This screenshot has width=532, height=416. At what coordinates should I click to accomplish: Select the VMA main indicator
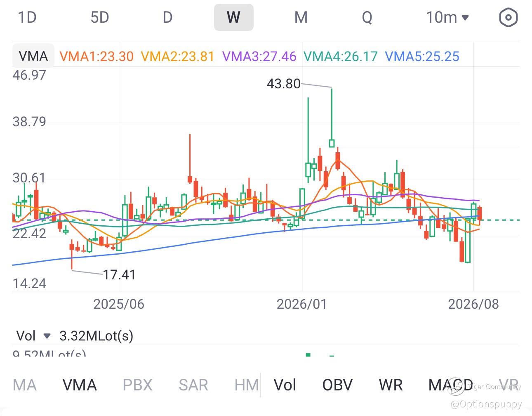80,385
